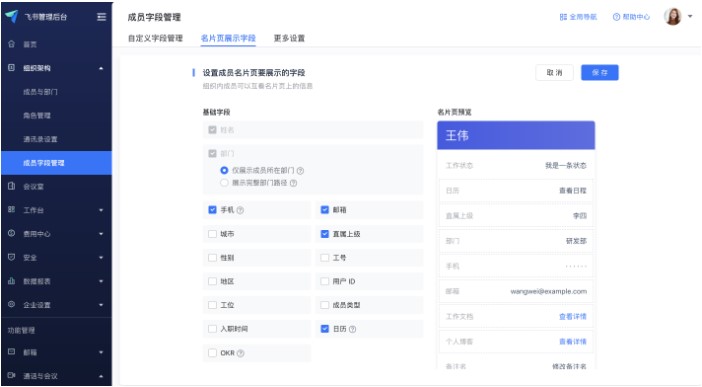Click the Feishu paper-plane logo icon
The width and height of the screenshot is (702, 387).
click(12, 16)
